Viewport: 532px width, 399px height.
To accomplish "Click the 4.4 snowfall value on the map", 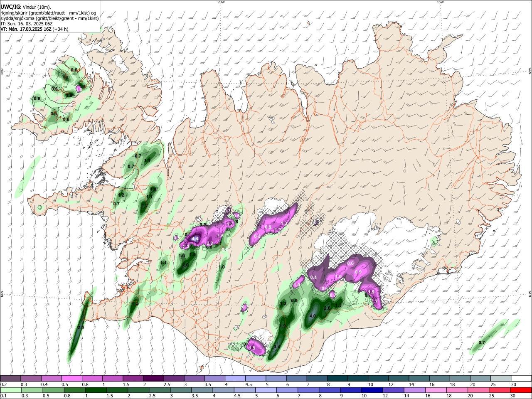I will pyautogui.click(x=195, y=239).
